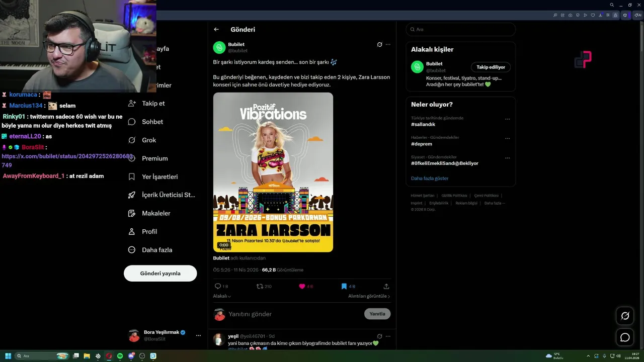
Task: Open the floating chat messages button
Action: 625,337
